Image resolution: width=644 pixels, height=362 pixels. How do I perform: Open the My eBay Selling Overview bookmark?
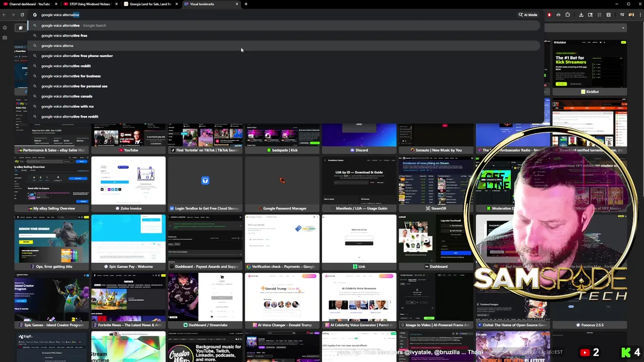pos(51,184)
